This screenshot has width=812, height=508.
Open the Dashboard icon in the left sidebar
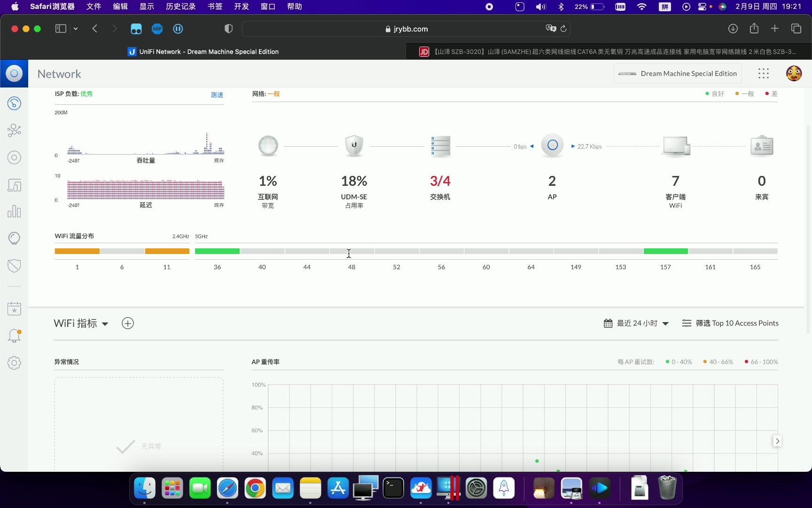point(14,103)
